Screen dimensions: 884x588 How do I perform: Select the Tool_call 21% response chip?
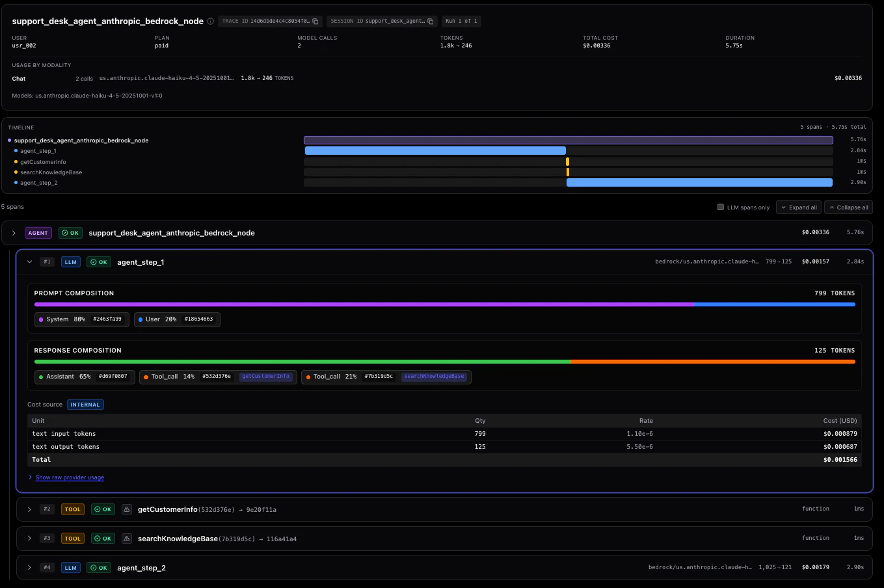pos(386,377)
